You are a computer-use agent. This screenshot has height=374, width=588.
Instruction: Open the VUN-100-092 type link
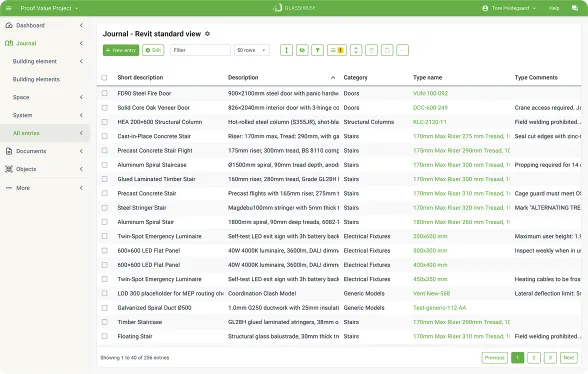click(430, 93)
